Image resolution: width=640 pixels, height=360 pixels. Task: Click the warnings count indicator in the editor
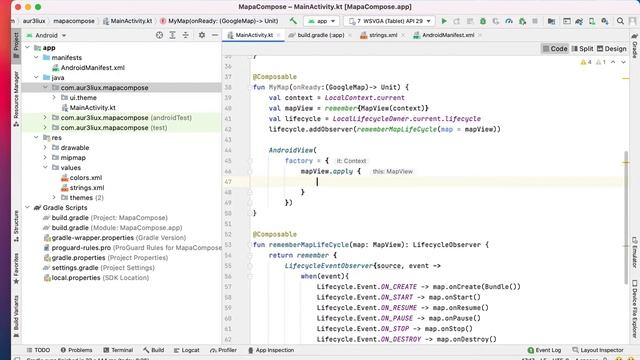(586, 62)
